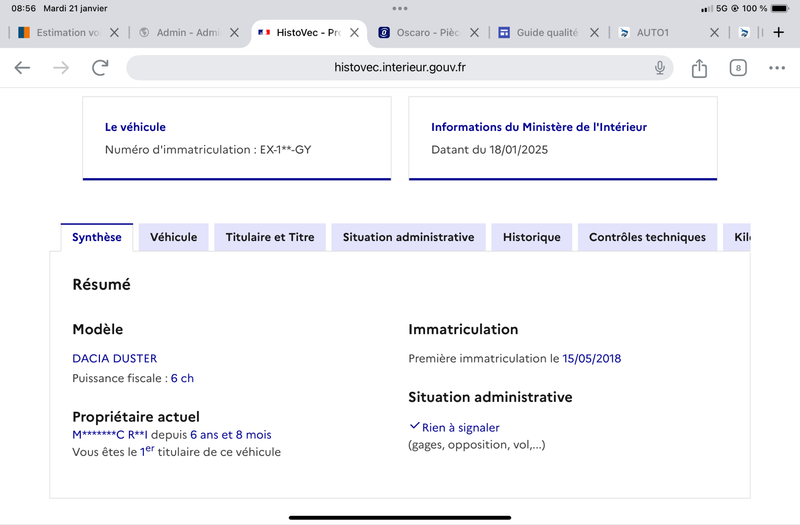Click the DACIA DUSTER model name

pos(115,359)
